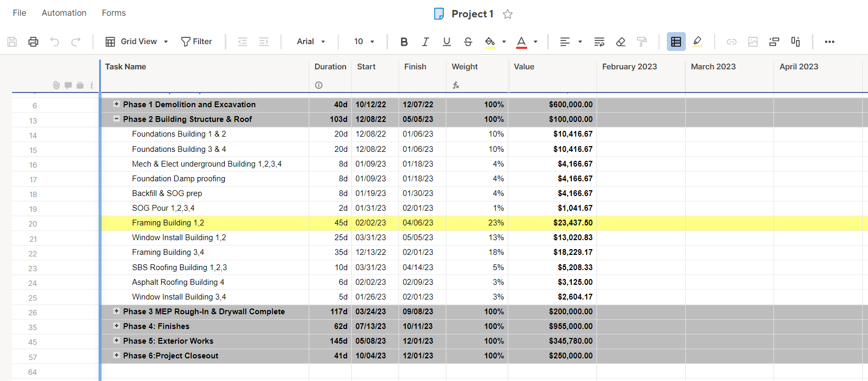Open the Arial font dropdown
The height and width of the screenshot is (381, 868).
tap(311, 42)
